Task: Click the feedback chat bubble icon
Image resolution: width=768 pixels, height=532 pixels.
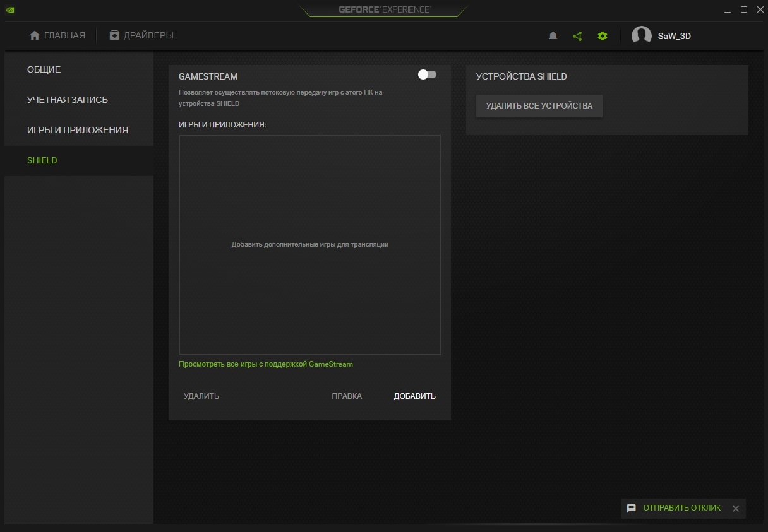Action: [631, 508]
